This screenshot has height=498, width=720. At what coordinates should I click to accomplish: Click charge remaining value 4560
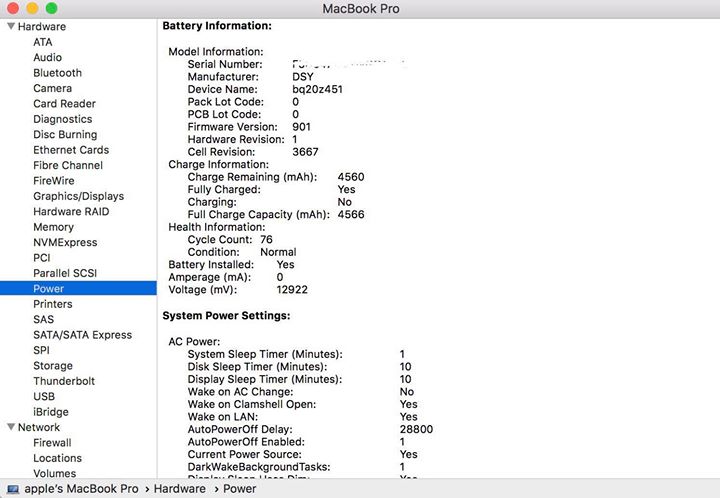tap(351, 177)
